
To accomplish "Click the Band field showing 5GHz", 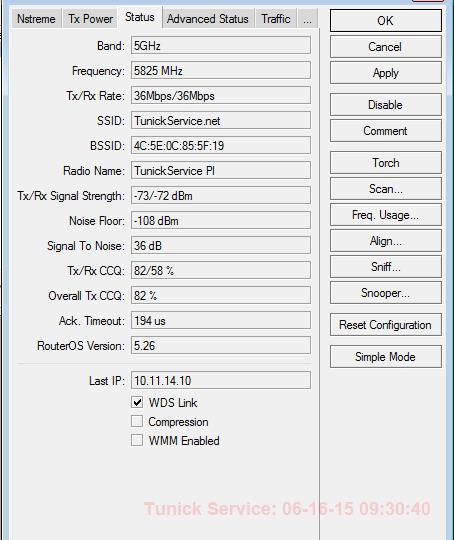I will 221,45.
